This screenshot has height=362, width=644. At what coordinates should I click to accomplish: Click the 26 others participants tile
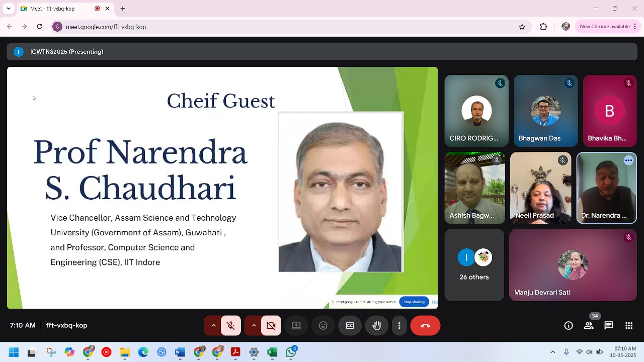pyautogui.click(x=474, y=265)
